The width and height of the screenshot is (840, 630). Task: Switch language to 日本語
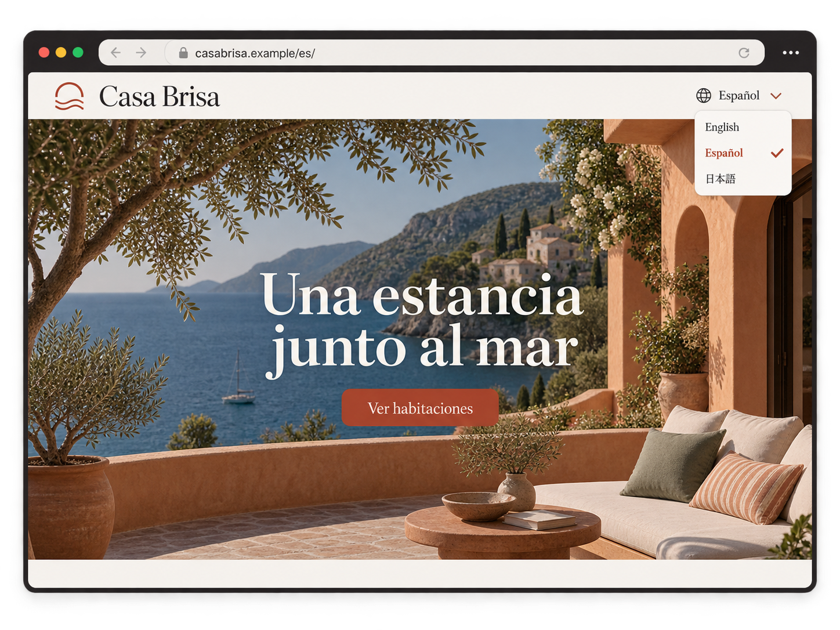(743, 179)
